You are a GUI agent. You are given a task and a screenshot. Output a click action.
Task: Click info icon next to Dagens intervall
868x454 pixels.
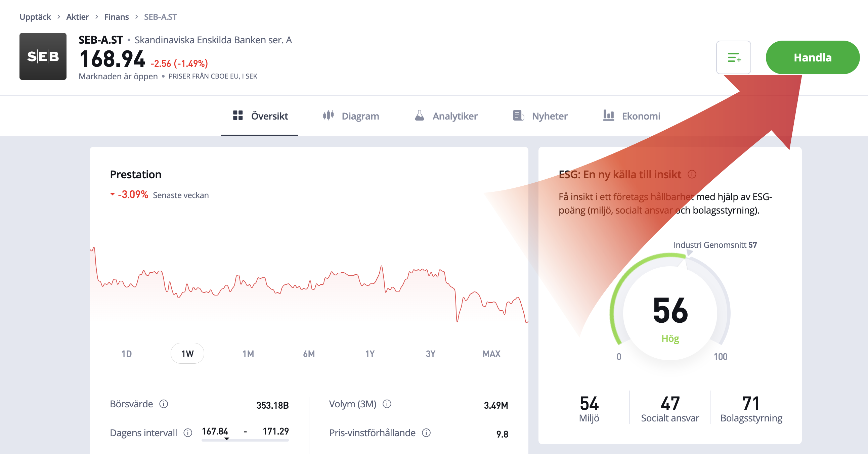(x=188, y=433)
